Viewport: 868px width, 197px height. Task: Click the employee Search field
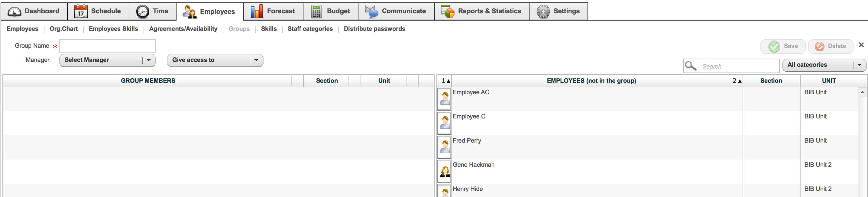731,66
